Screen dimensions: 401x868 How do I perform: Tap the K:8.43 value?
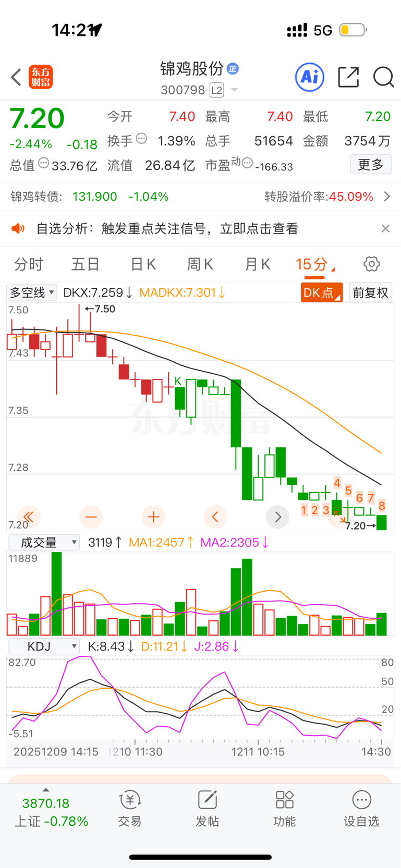[111, 646]
